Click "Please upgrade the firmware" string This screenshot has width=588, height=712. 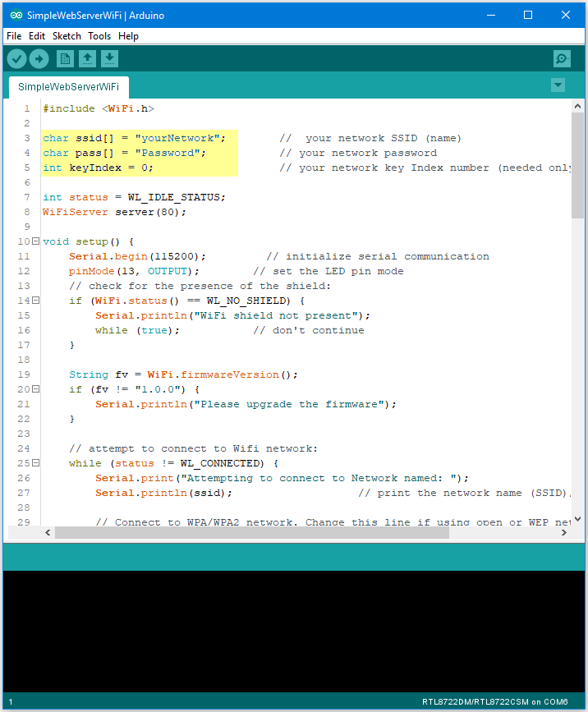pos(289,404)
